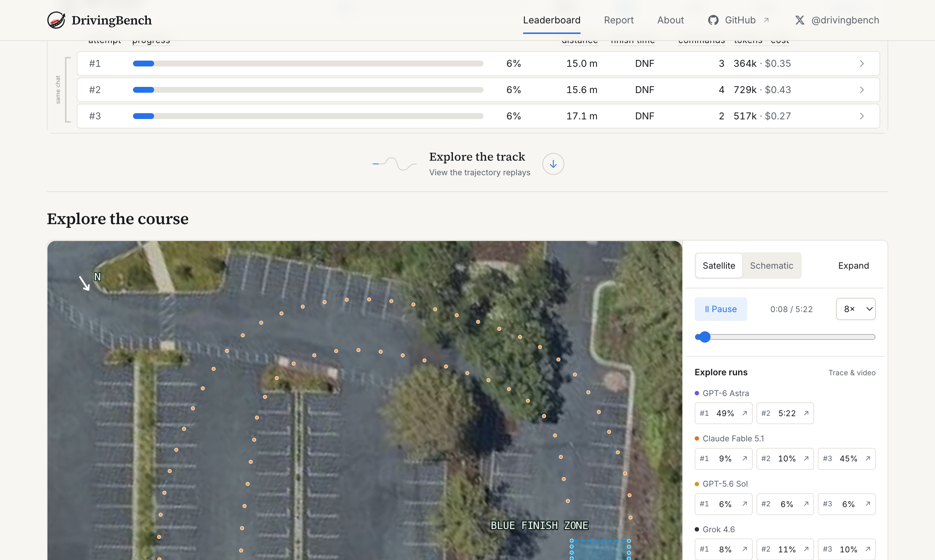Go to the Report tab
The image size is (935, 560).
pyautogui.click(x=619, y=20)
